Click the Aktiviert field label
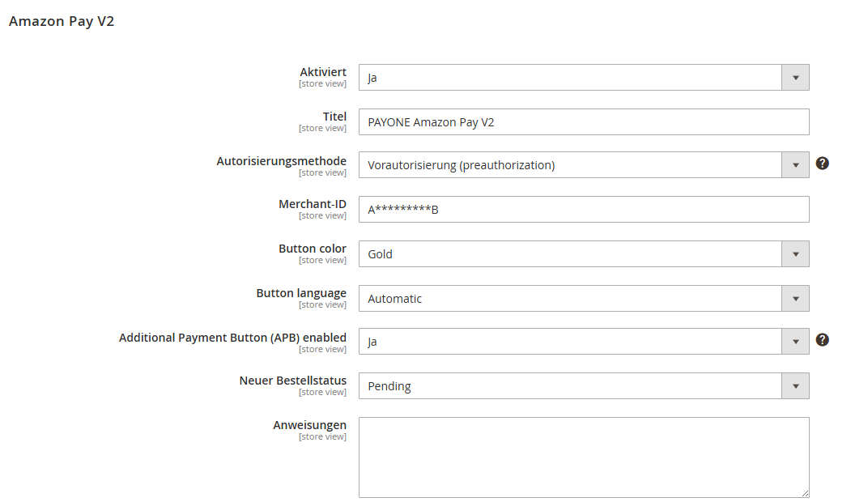The width and height of the screenshot is (868, 502). point(322,72)
